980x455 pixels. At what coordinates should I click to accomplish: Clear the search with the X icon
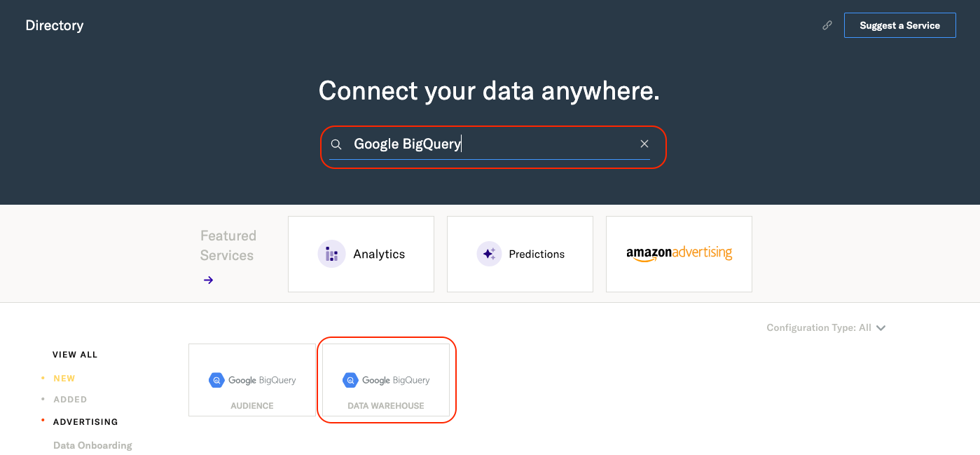[644, 144]
